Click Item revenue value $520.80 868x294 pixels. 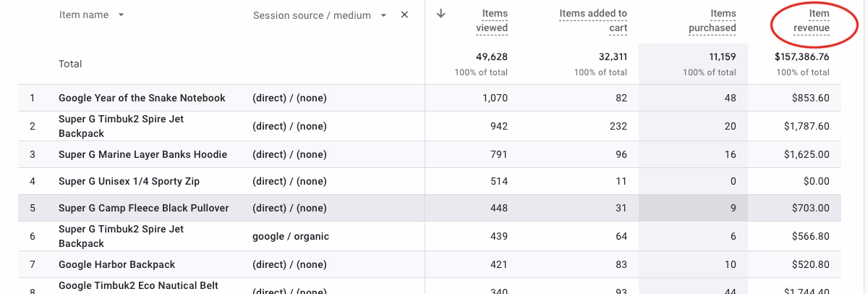click(810, 264)
